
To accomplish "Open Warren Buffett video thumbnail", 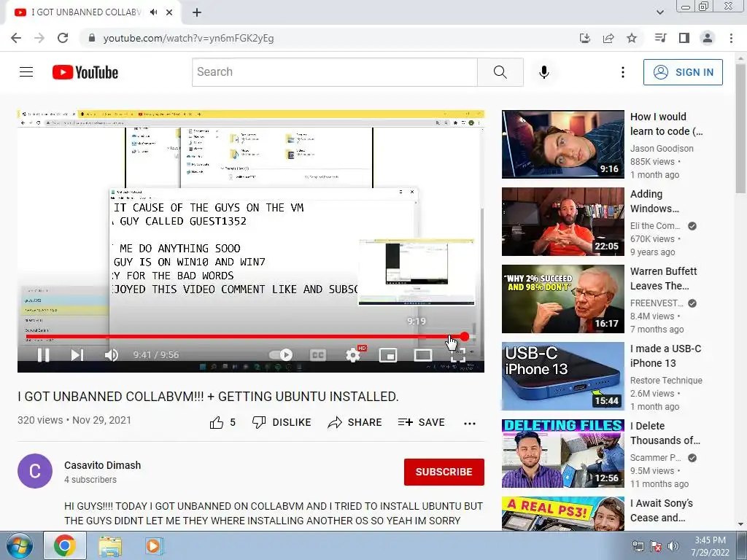I will click(x=562, y=298).
